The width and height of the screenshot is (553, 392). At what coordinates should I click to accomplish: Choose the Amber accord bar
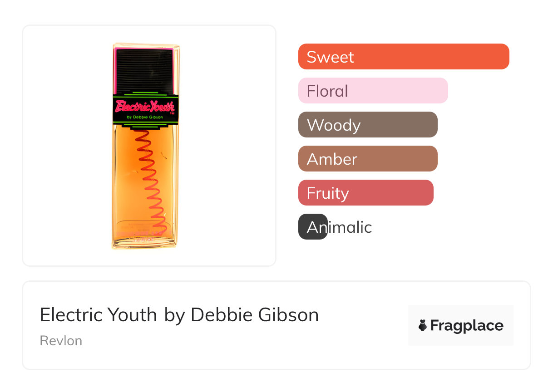pos(367,159)
